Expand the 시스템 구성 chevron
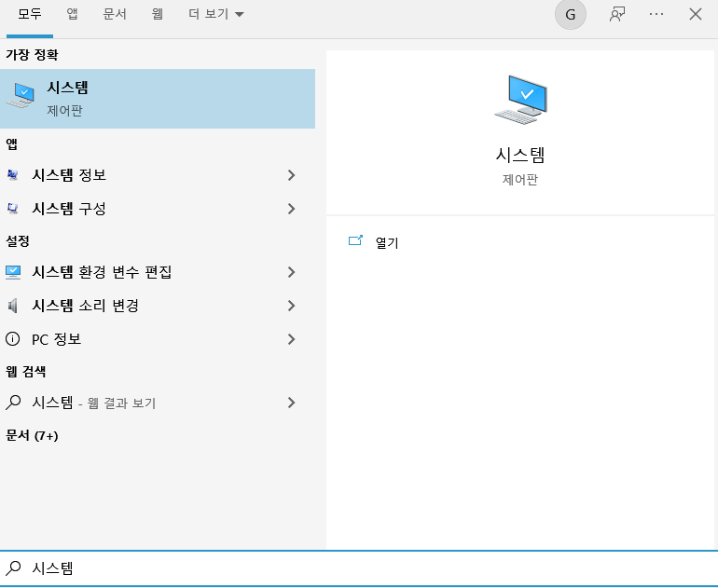 (291, 209)
